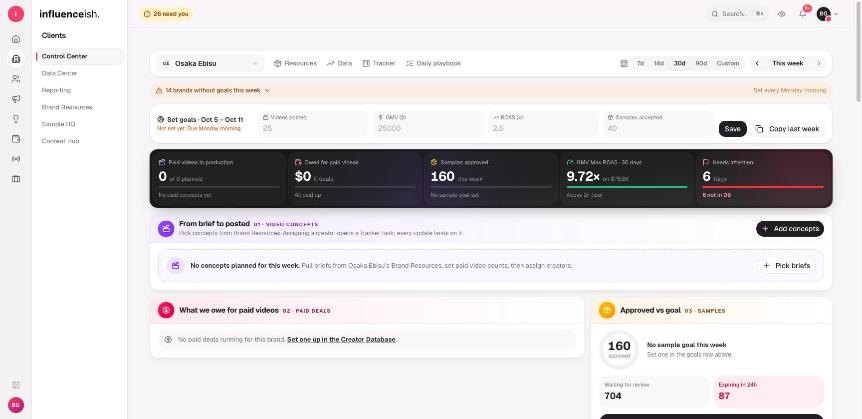Click the Search box in top bar
Screen dimensions: 862x419
tap(737, 14)
